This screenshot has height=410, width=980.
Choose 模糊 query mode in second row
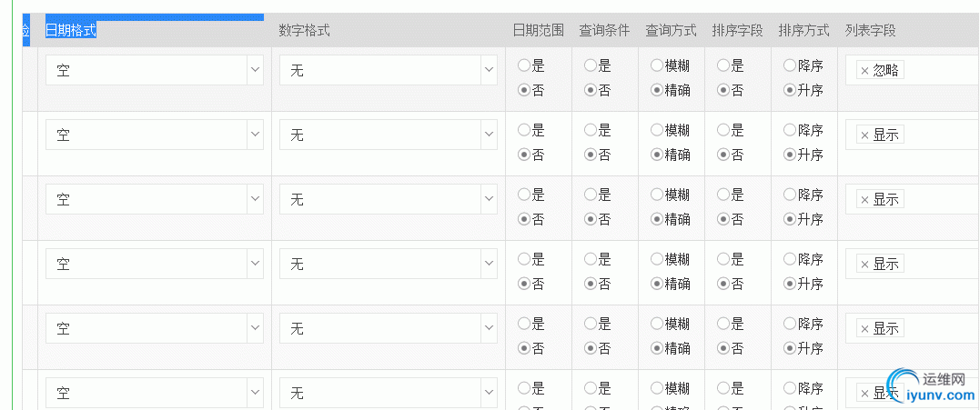657,130
